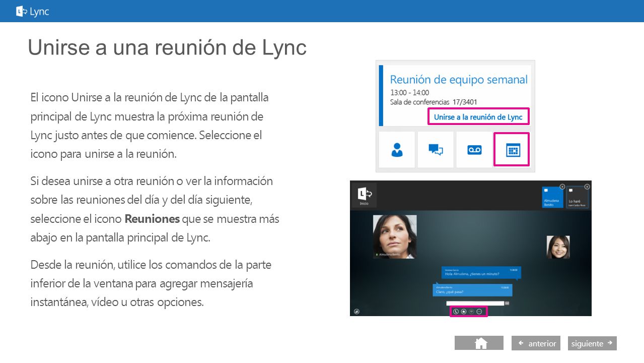Click 'Sala de conferencias 17/3401' text
Screen dimensions: 644x363
(x=434, y=102)
